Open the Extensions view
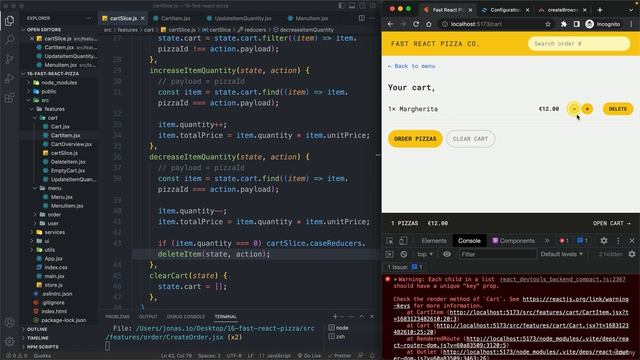640x360 pixels. click(x=9, y=98)
